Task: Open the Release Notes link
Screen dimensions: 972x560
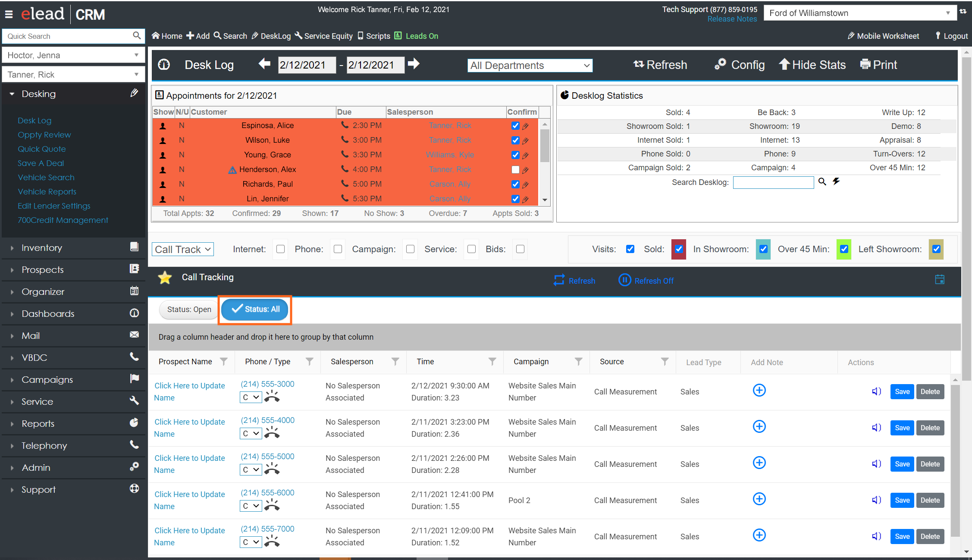Action: [732, 19]
